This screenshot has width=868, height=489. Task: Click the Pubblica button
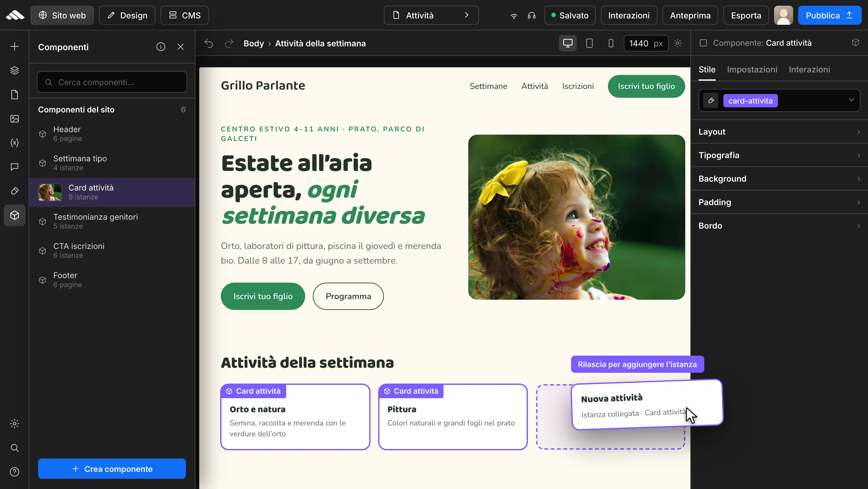(x=830, y=16)
